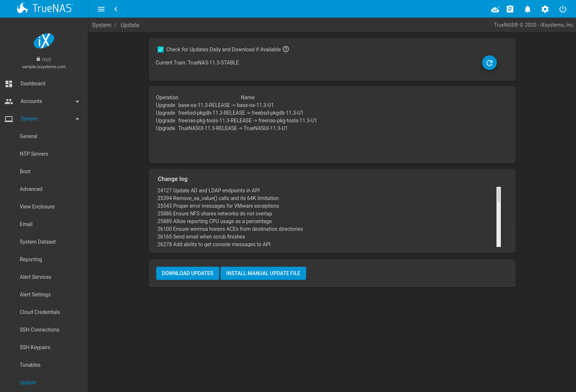Screen dimensions: 576x392
Task: Click the Dashboard grid icon
Action: (9, 84)
